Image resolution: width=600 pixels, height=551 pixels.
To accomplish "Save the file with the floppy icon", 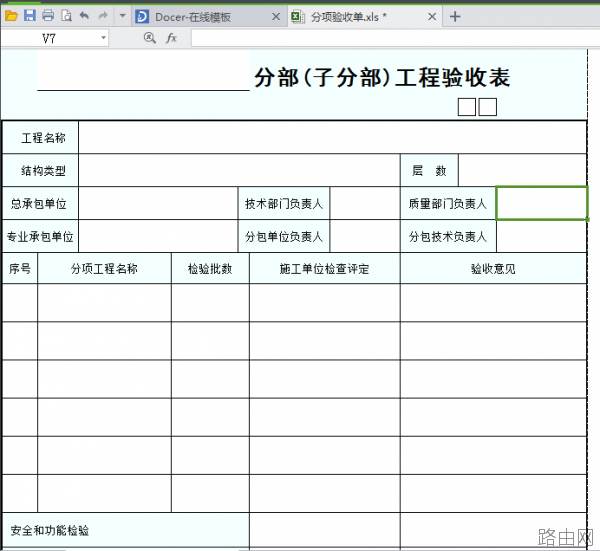I will coord(29,16).
